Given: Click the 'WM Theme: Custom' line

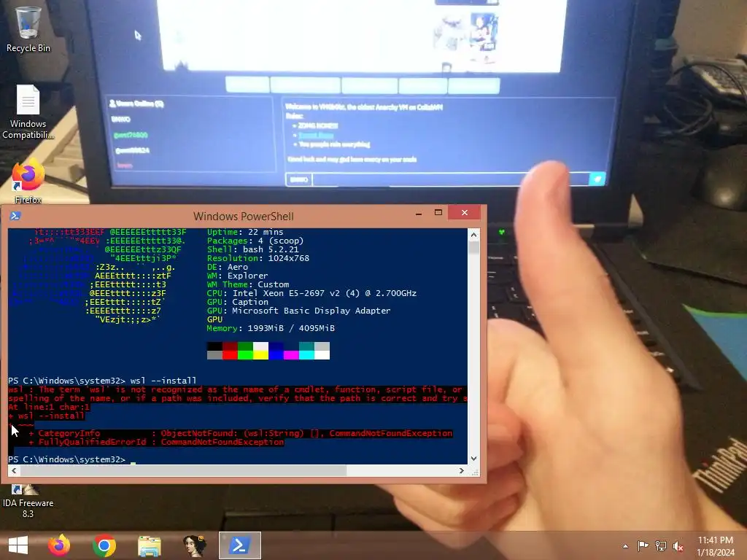Looking at the screenshot, I should 248,284.
